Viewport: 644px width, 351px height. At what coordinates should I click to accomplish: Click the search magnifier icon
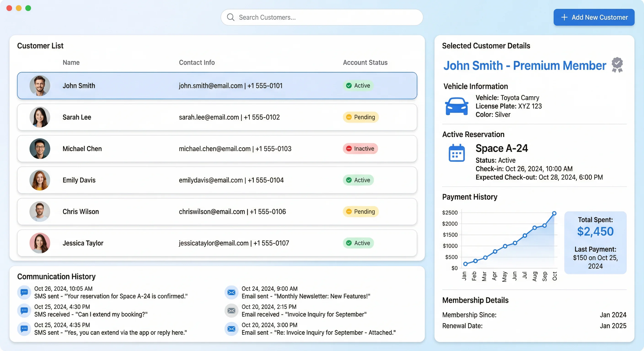[230, 17]
